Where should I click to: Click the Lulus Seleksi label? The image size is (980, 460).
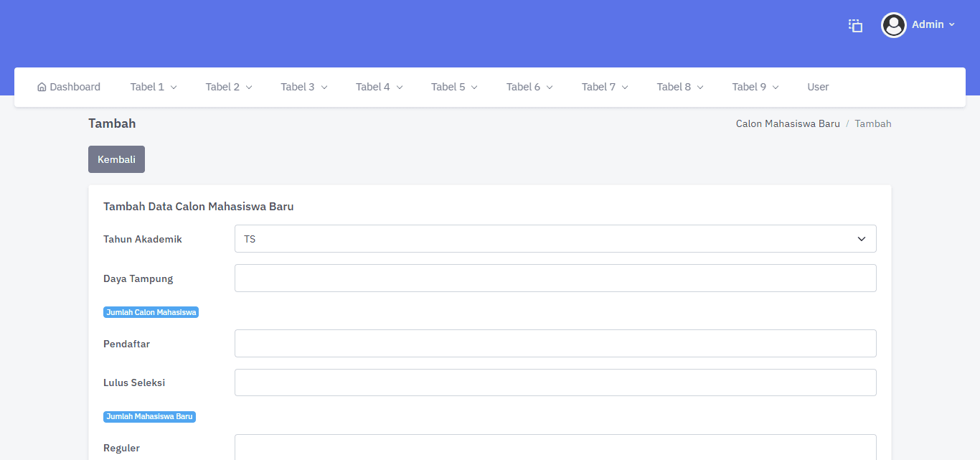134,382
